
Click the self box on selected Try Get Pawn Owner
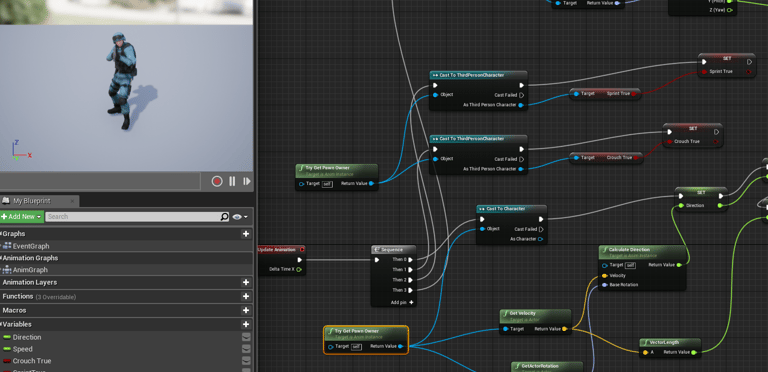357,347
